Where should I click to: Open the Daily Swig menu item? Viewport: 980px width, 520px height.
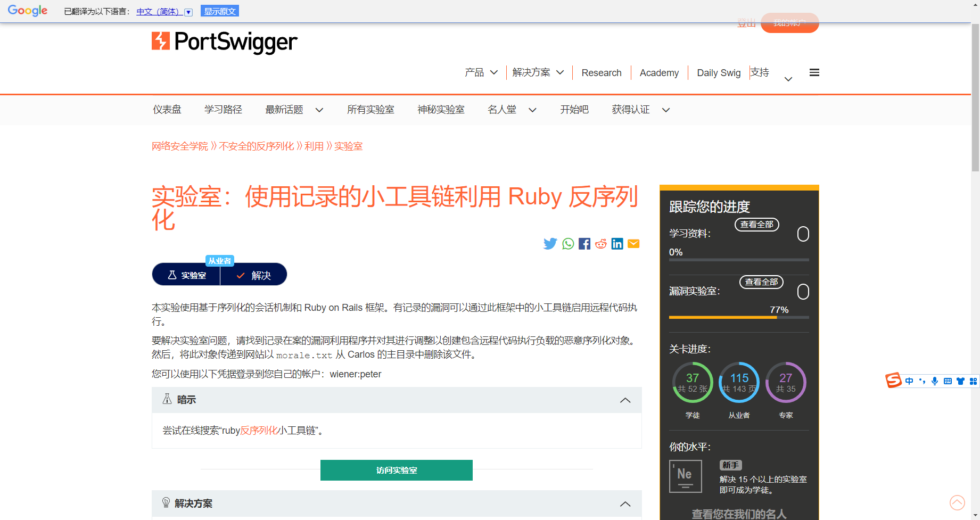[719, 73]
